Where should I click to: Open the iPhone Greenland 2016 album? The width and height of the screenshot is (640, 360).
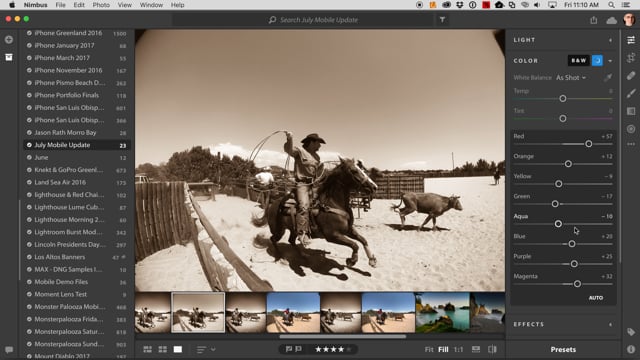(x=77, y=33)
